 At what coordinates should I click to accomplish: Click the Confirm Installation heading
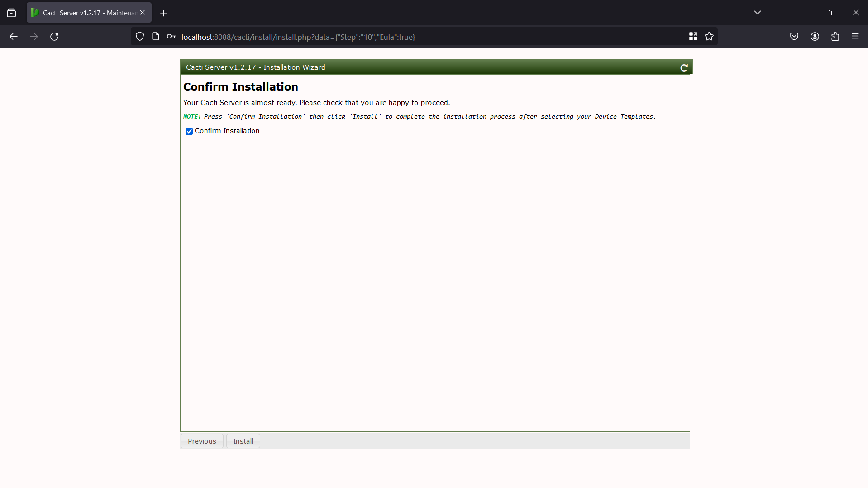coord(241,87)
